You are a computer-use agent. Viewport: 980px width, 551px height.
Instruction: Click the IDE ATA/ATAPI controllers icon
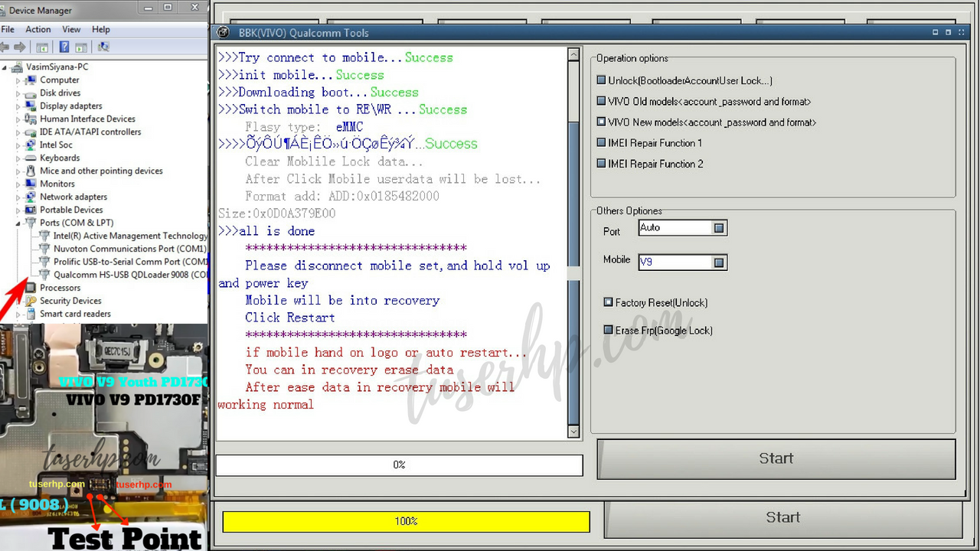[31, 132]
